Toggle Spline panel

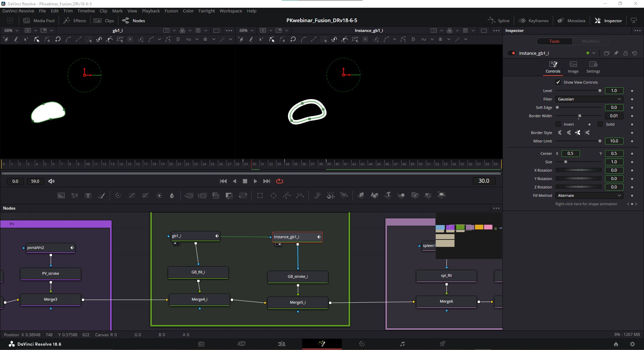pos(498,20)
